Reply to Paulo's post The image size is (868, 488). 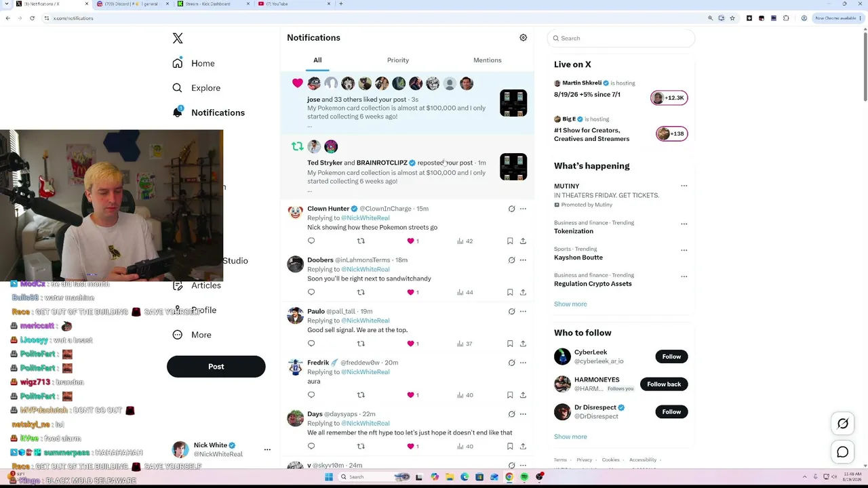tap(311, 344)
